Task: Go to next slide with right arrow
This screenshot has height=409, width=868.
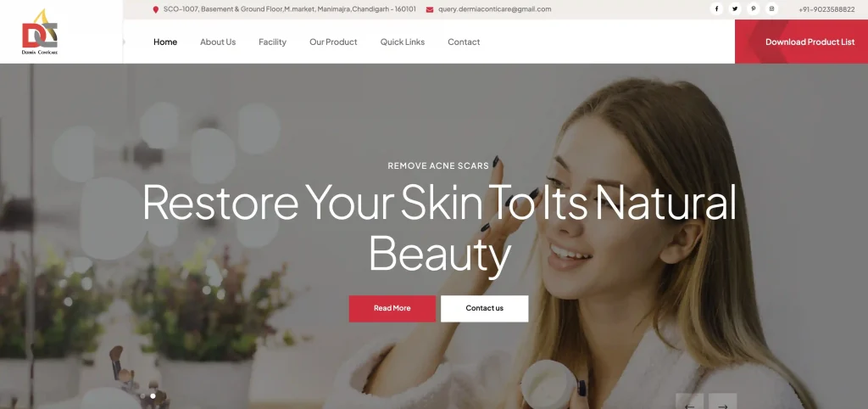Action: click(x=722, y=402)
